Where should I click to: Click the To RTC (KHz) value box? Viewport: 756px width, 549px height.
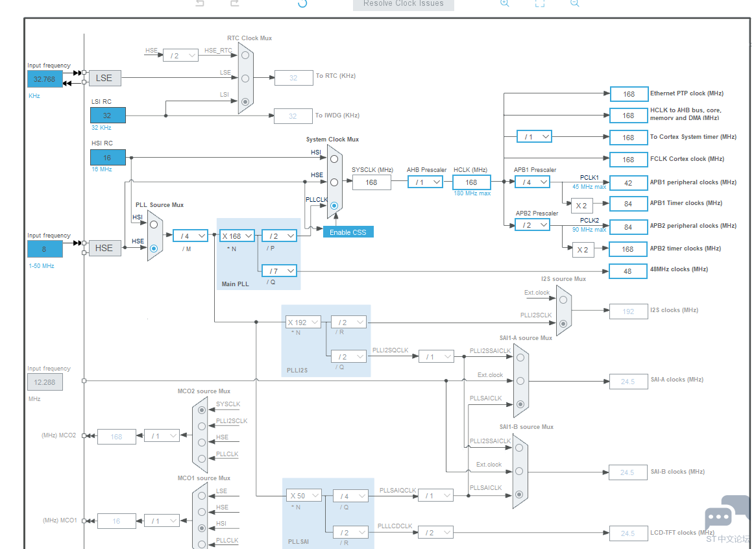pyautogui.click(x=293, y=78)
